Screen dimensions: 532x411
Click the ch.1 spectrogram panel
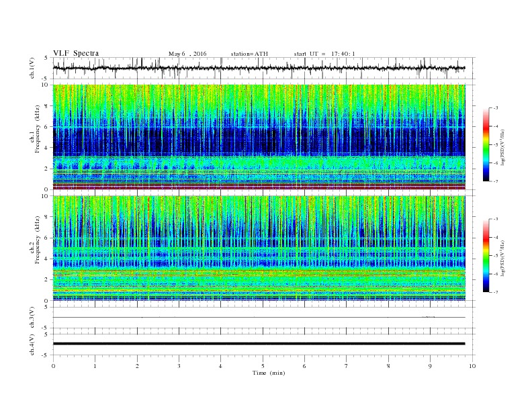tap(259, 137)
